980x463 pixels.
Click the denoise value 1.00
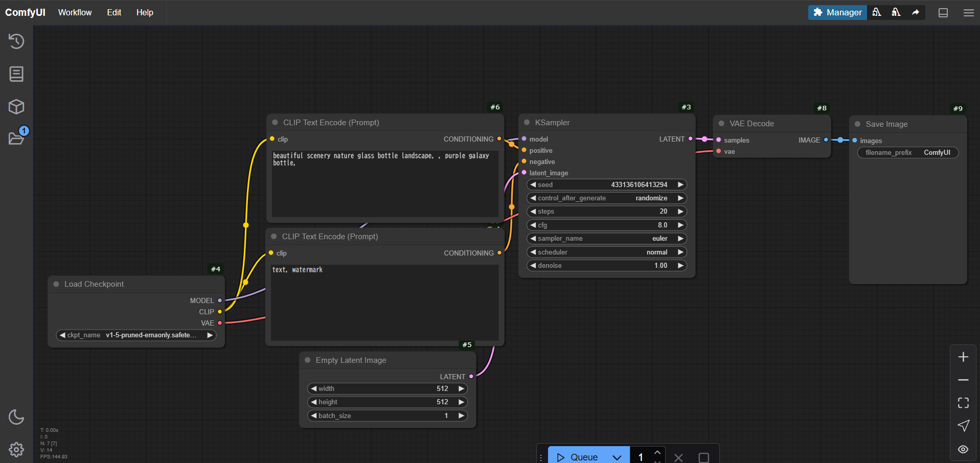(660, 266)
